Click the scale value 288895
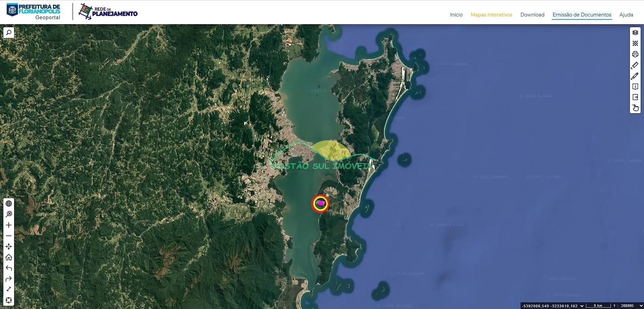The height and width of the screenshot is (309, 644). (627, 306)
